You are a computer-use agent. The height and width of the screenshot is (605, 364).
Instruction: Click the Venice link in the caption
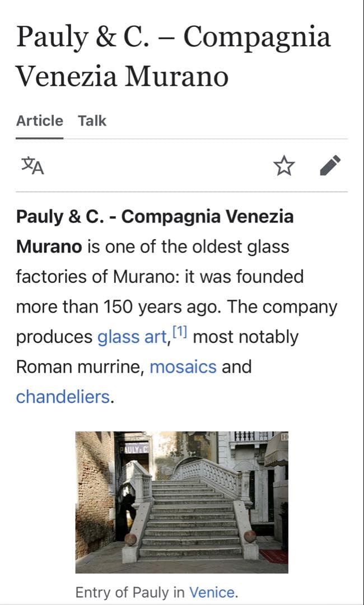(212, 593)
